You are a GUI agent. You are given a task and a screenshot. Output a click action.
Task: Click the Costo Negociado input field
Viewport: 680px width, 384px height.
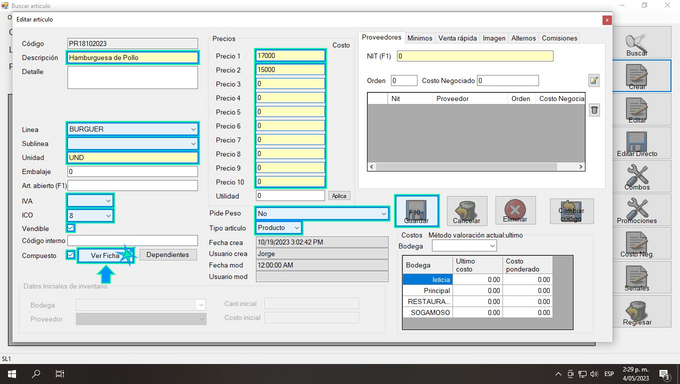508,80
